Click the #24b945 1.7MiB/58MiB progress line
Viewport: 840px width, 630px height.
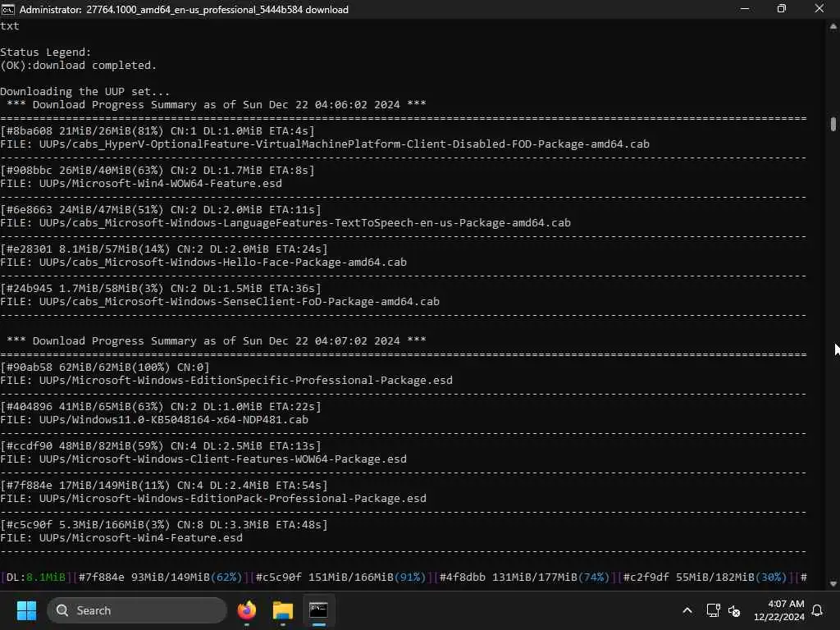point(161,288)
